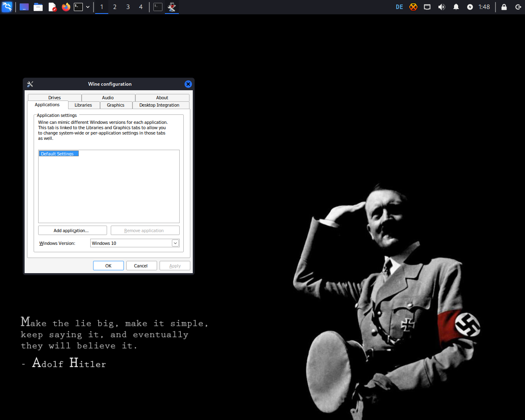Switch to workspace 4
525x420 pixels.
click(x=141, y=7)
